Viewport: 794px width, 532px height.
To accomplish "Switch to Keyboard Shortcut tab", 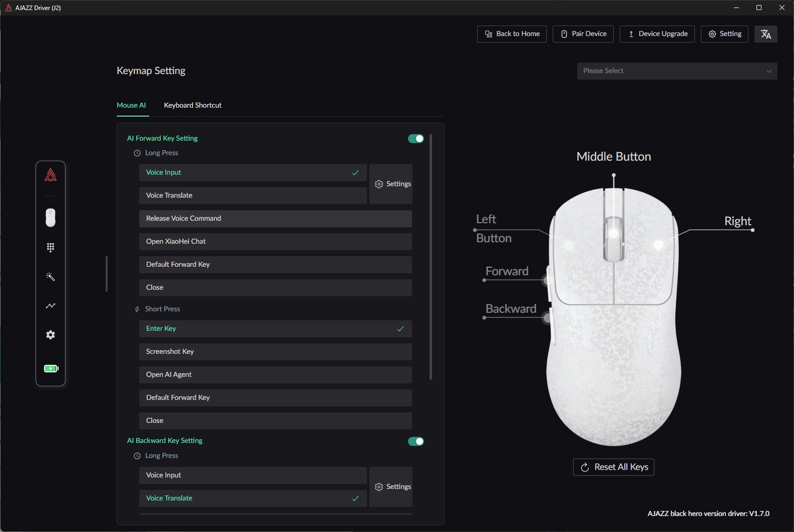I will [193, 105].
